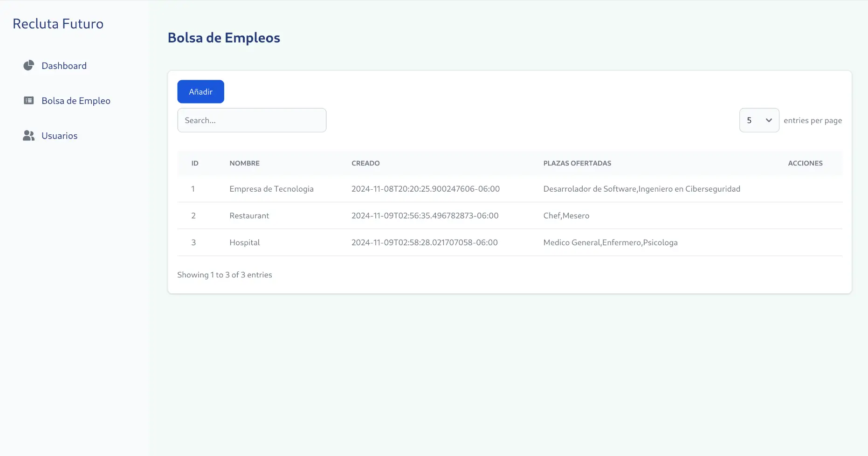Select the Empresa de Tecnologia name cell

tap(271, 189)
